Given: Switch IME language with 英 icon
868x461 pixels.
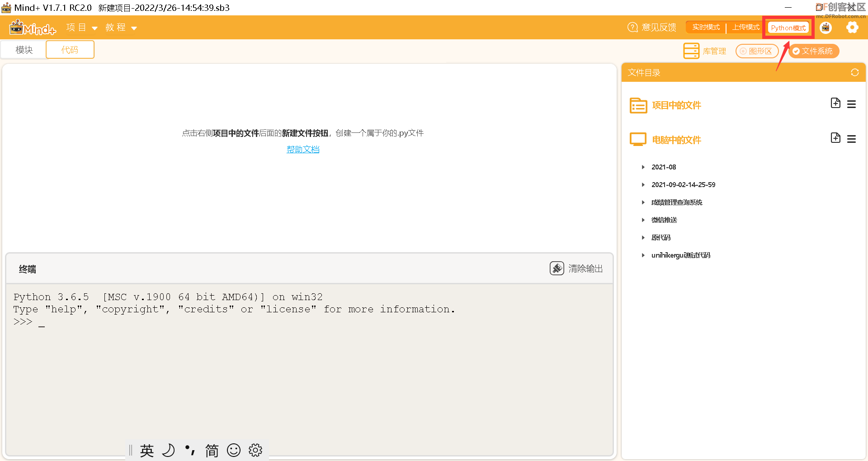Looking at the screenshot, I should point(146,451).
